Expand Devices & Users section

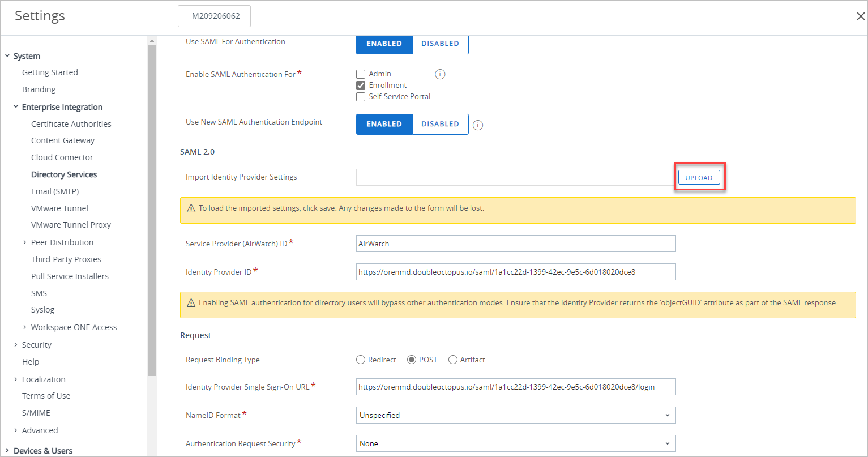pyautogui.click(x=7, y=451)
